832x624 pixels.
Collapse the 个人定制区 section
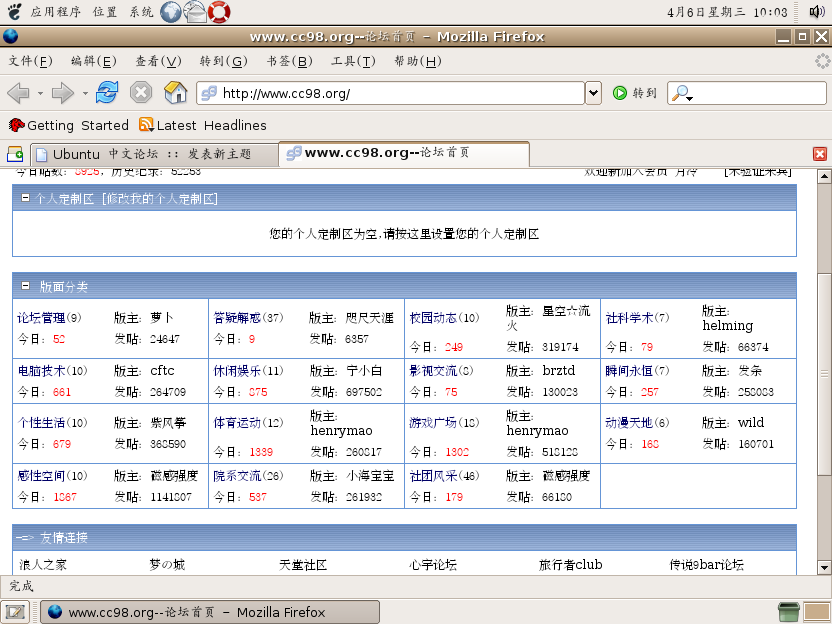[x=25, y=198]
